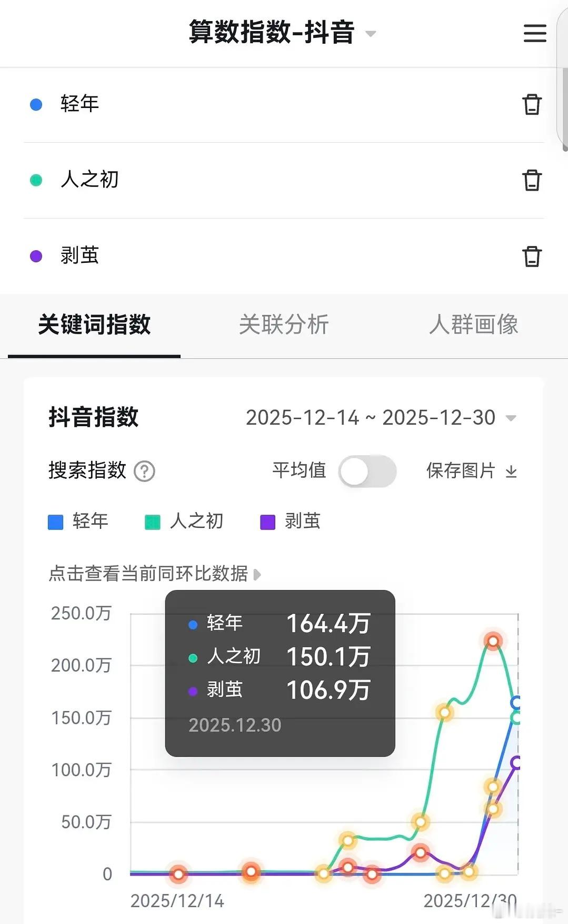568x924 pixels.
Task: Toggle the 平均值 switch
Action: (367, 471)
